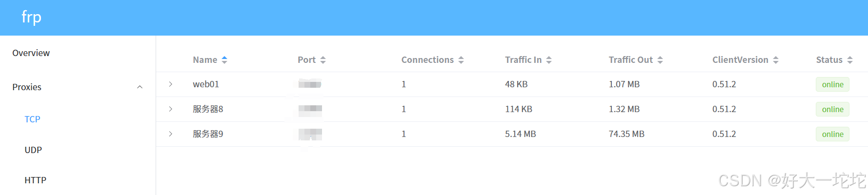This screenshot has width=868, height=195.
Task: Sort by ClientVersion sort icon
Action: [776, 60]
